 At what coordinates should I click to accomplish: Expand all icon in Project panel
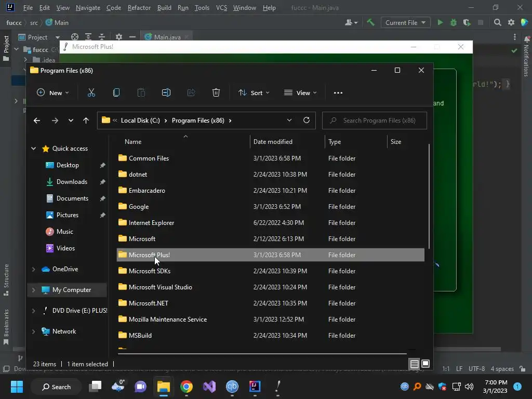[x=88, y=37]
